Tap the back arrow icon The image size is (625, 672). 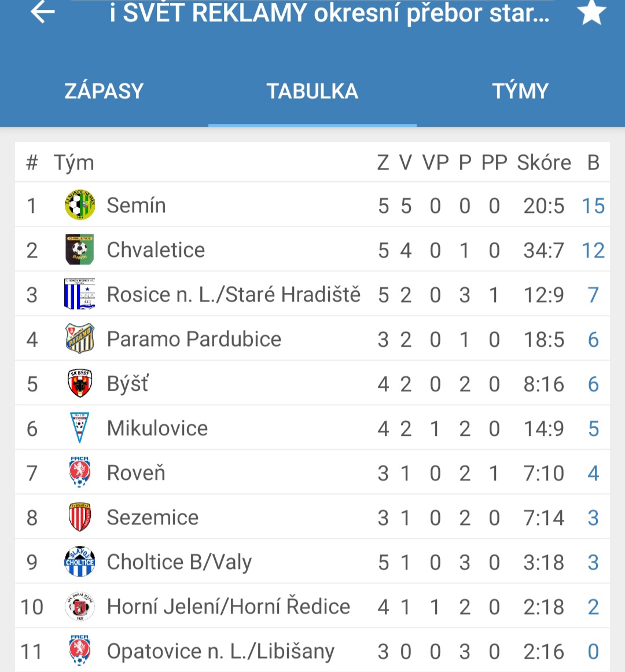[42, 12]
